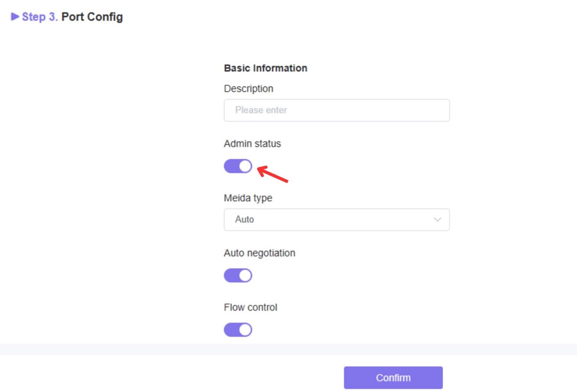This screenshot has width=577, height=392.
Task: Disable the Admin status switch
Action: 238,166
